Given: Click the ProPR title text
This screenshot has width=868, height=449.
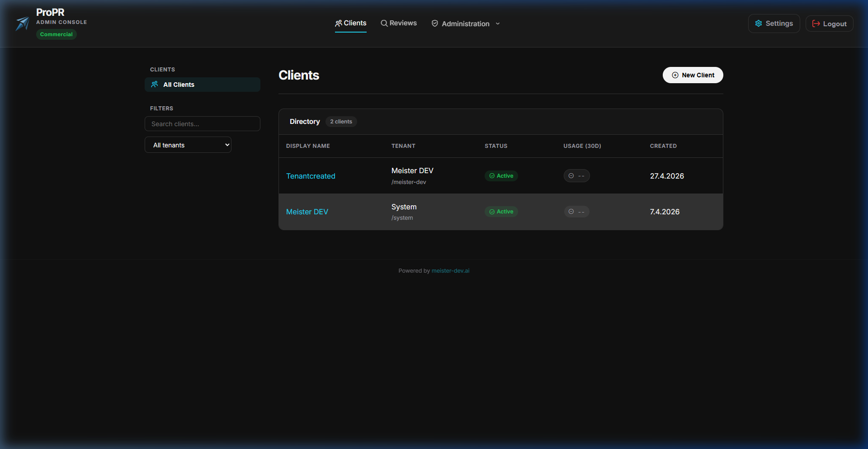Looking at the screenshot, I should pos(50,12).
